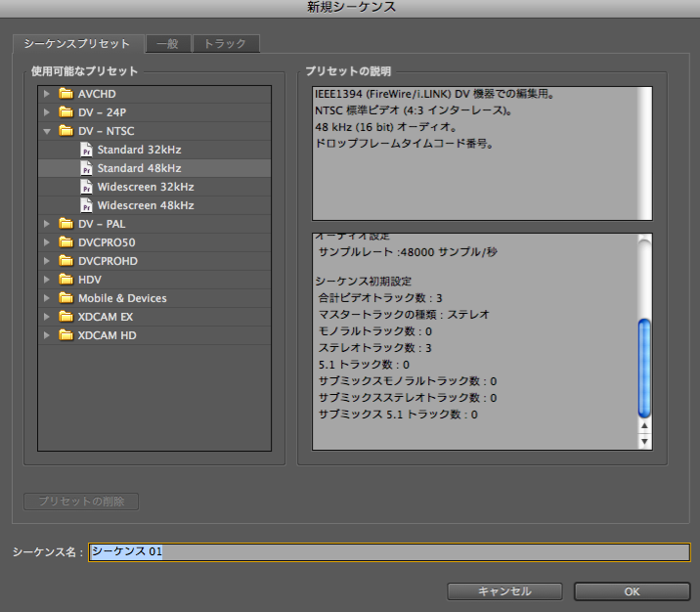Viewport: 700px width, 612px height.
Task: Click the 5.1 トラック数 : 0 line
Action: tap(364, 365)
